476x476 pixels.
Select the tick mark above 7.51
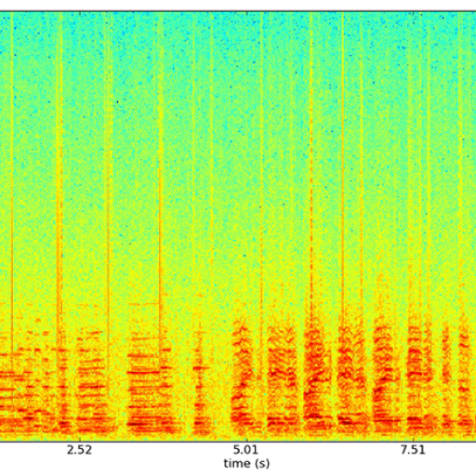pos(414,439)
